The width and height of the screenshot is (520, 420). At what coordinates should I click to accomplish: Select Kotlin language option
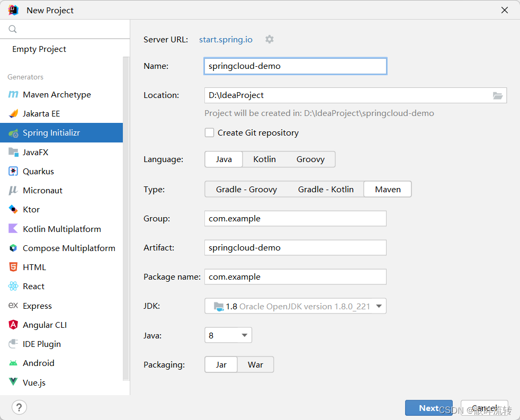pos(264,159)
